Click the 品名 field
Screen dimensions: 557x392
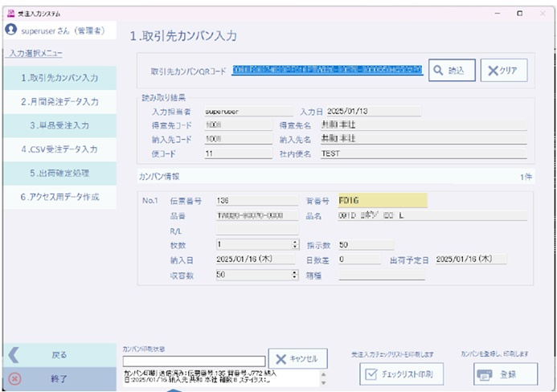click(x=432, y=215)
